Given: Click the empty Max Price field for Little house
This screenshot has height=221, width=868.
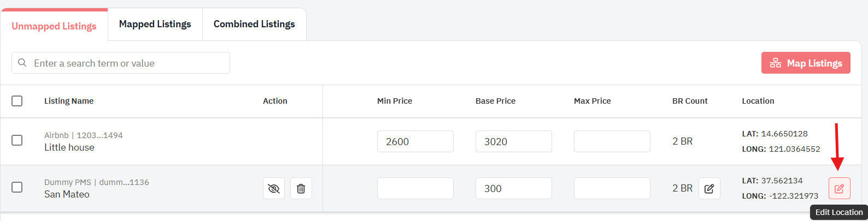Looking at the screenshot, I should (612, 141).
